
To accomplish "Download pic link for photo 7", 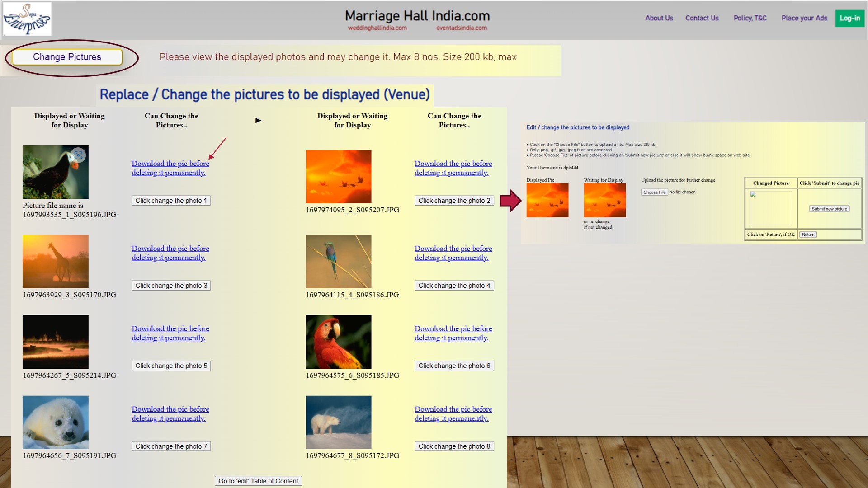I will coord(170,413).
